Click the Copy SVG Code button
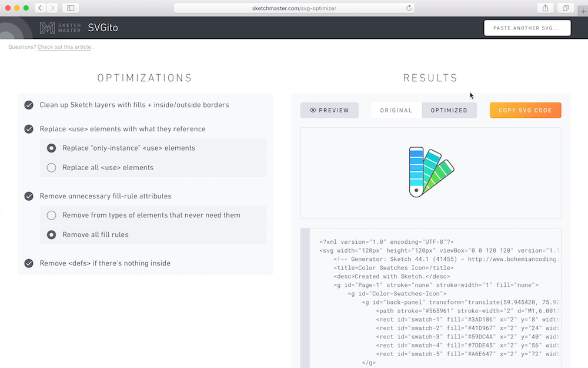Viewport: 588px width, 368px height. pyautogui.click(x=525, y=110)
